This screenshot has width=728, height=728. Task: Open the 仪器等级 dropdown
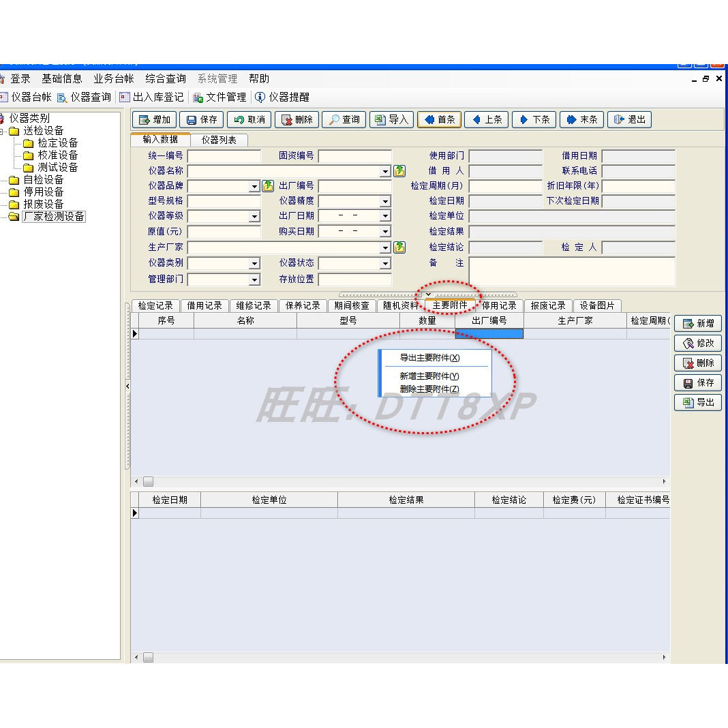pyautogui.click(x=254, y=217)
